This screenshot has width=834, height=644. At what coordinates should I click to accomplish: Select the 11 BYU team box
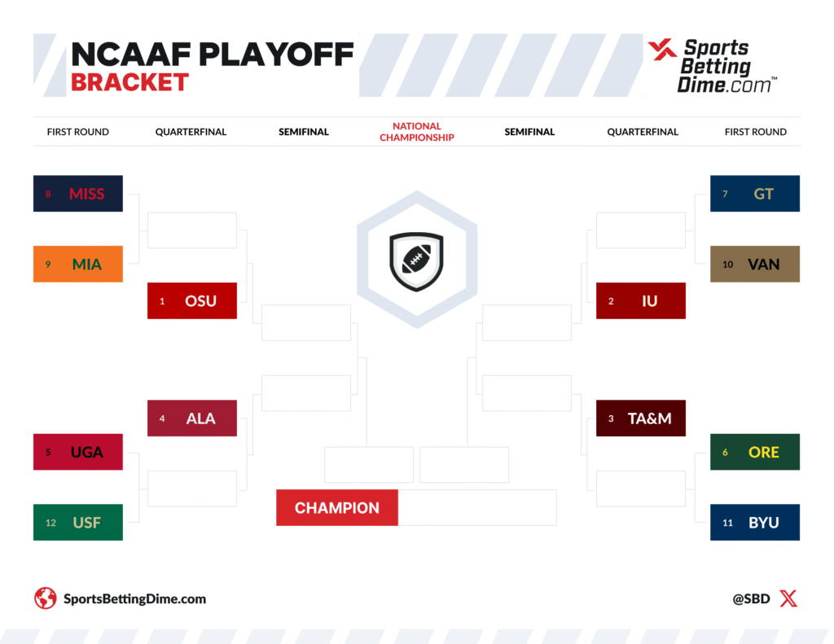[755, 523]
